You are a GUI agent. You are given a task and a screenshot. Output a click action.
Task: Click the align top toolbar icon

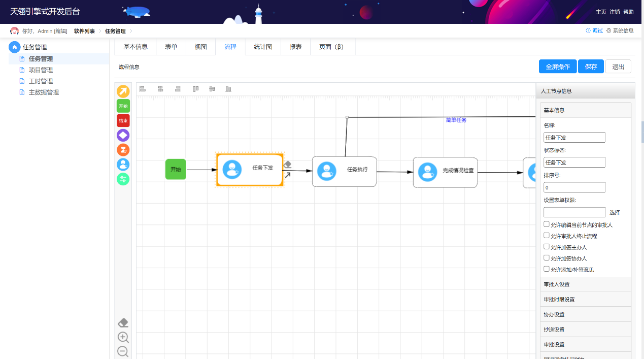[195, 89]
